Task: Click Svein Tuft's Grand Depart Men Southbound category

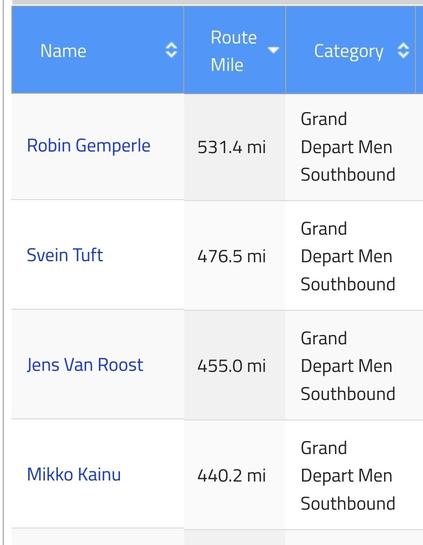Action: click(348, 257)
